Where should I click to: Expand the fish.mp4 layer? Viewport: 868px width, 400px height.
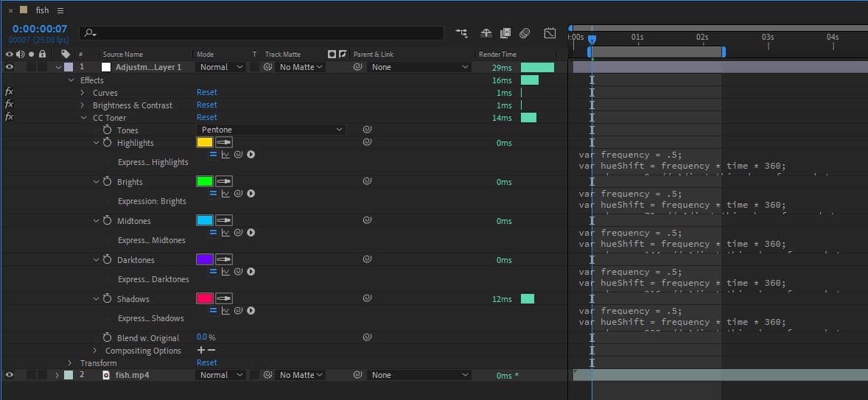point(57,375)
